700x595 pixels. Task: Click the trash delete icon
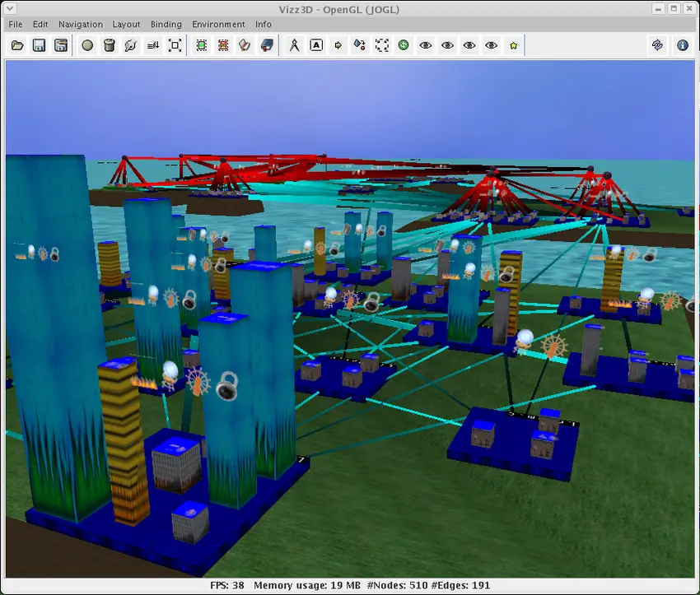point(110,45)
